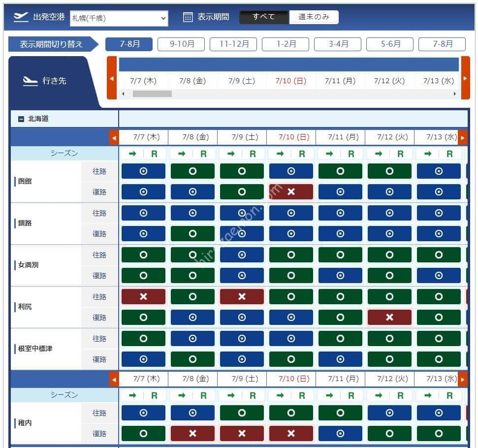Click the 稚内 destination label
Viewport: 478px width, 448px height.
point(25,423)
